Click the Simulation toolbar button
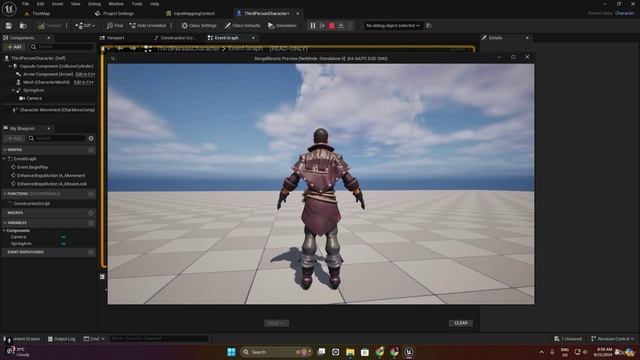The image size is (640, 360). click(282, 26)
